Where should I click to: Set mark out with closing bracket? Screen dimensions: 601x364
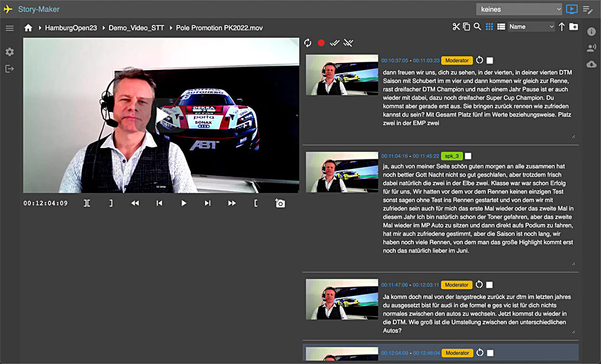click(x=111, y=203)
